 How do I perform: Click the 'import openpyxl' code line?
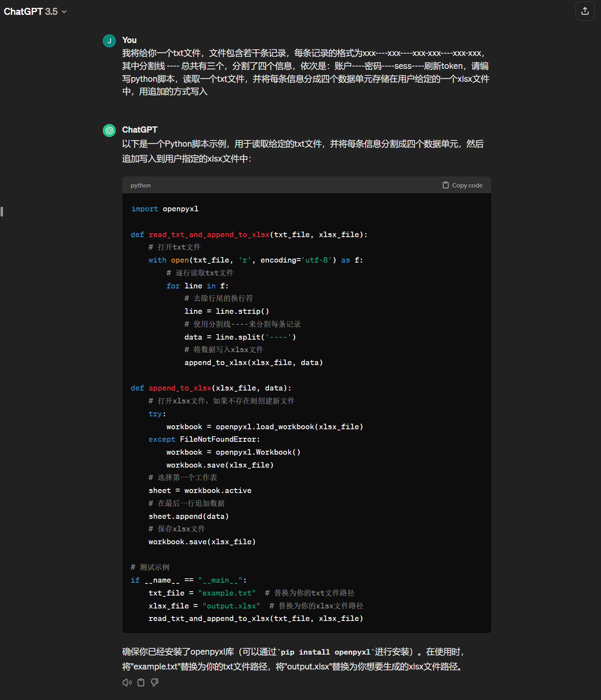coord(165,209)
